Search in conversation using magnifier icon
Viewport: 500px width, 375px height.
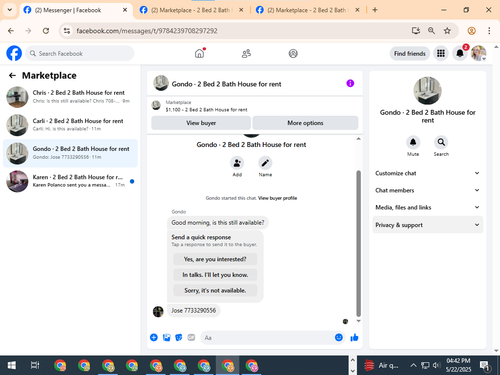coord(441,142)
